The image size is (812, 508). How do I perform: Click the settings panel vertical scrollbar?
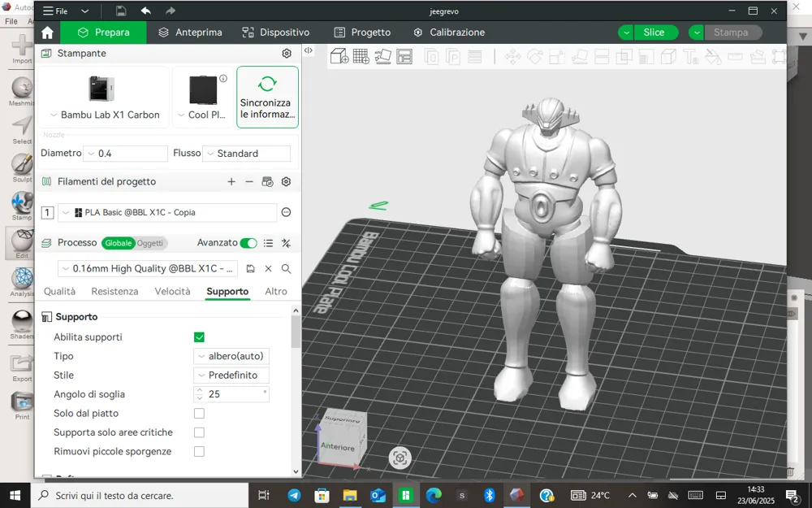(x=296, y=332)
